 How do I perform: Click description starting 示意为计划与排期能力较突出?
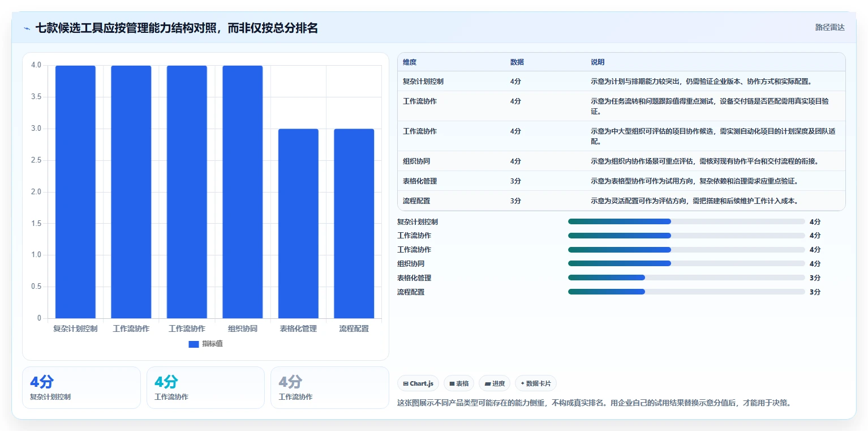tap(702, 82)
